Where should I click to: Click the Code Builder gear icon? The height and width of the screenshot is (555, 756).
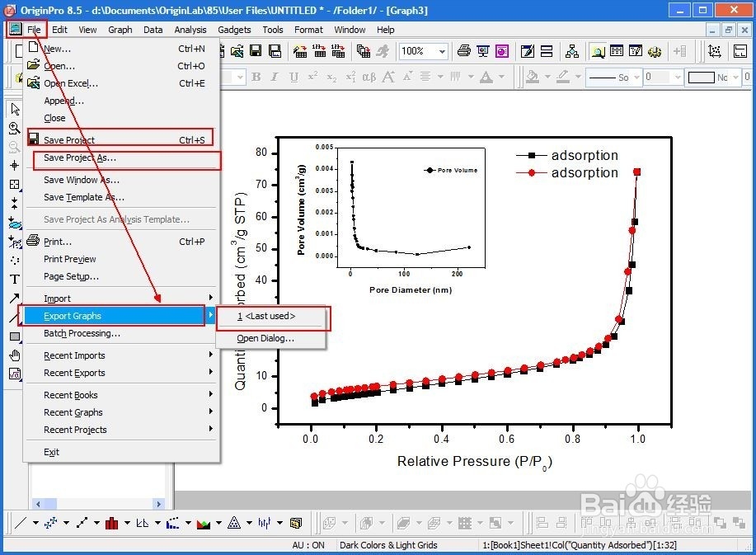[655, 50]
